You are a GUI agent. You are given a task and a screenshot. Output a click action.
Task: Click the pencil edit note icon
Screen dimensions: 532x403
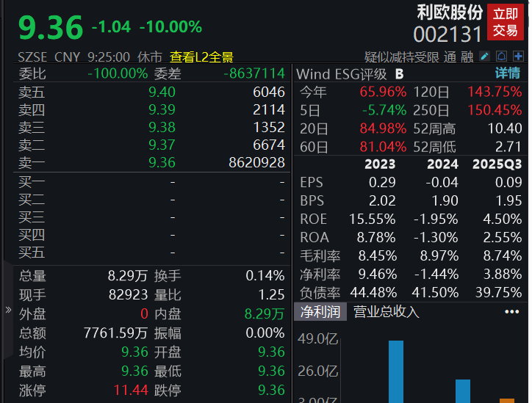point(485,57)
